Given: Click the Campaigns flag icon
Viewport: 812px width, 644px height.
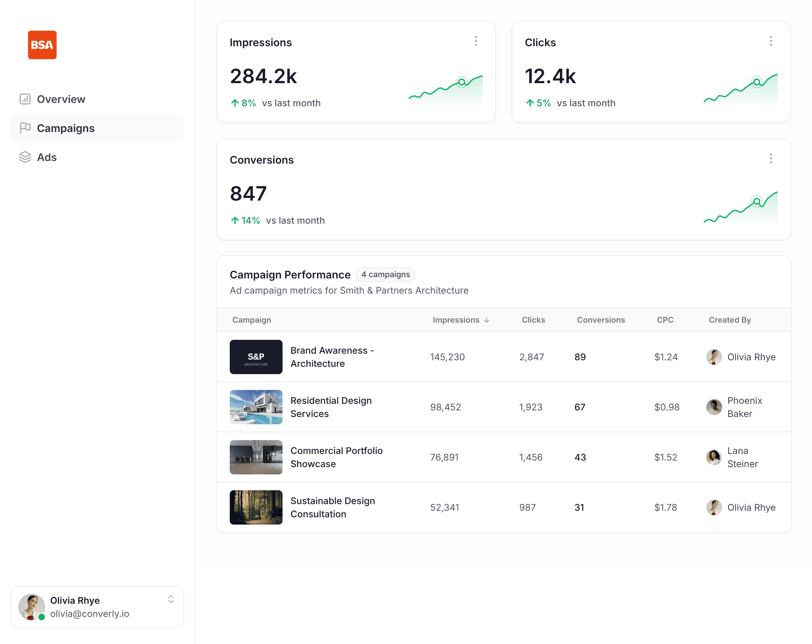Looking at the screenshot, I should pos(25,128).
